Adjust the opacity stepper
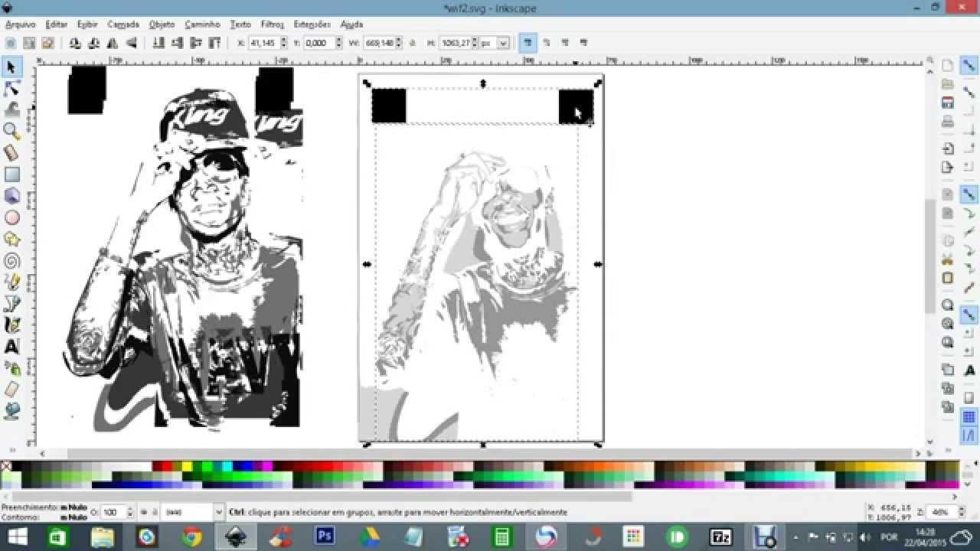Screen dimensions: 980x551 point(130,512)
